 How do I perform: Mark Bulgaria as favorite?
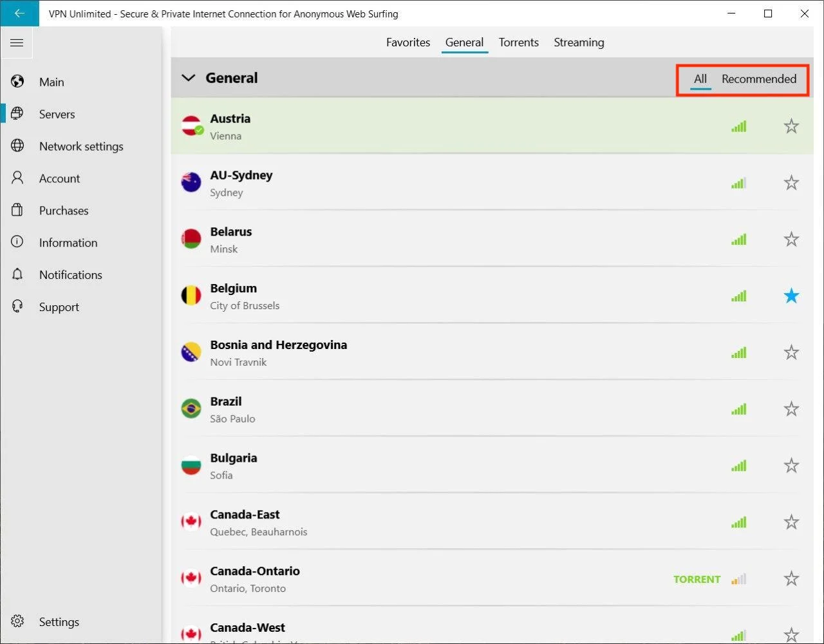coord(791,466)
